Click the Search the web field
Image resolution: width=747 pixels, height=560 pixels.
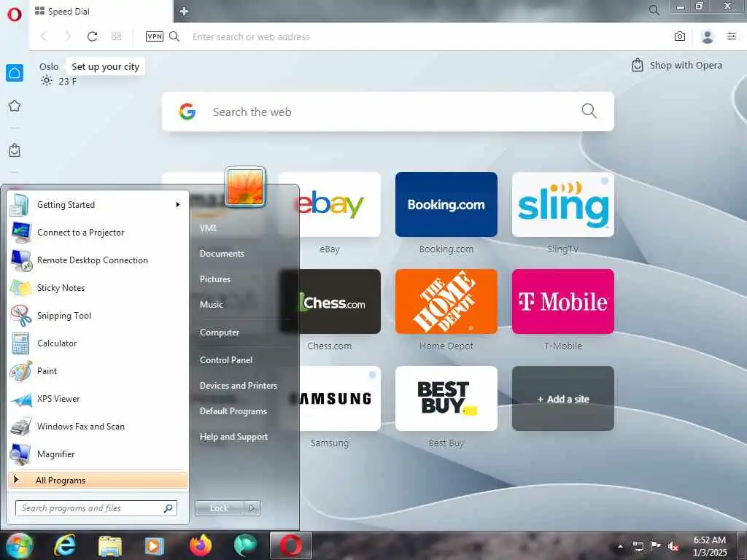388,112
